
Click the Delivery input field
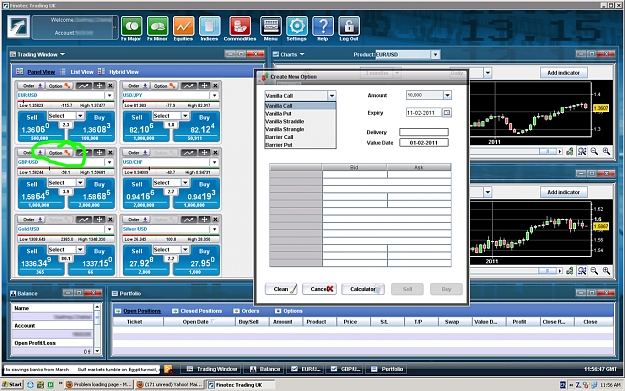coord(424,132)
